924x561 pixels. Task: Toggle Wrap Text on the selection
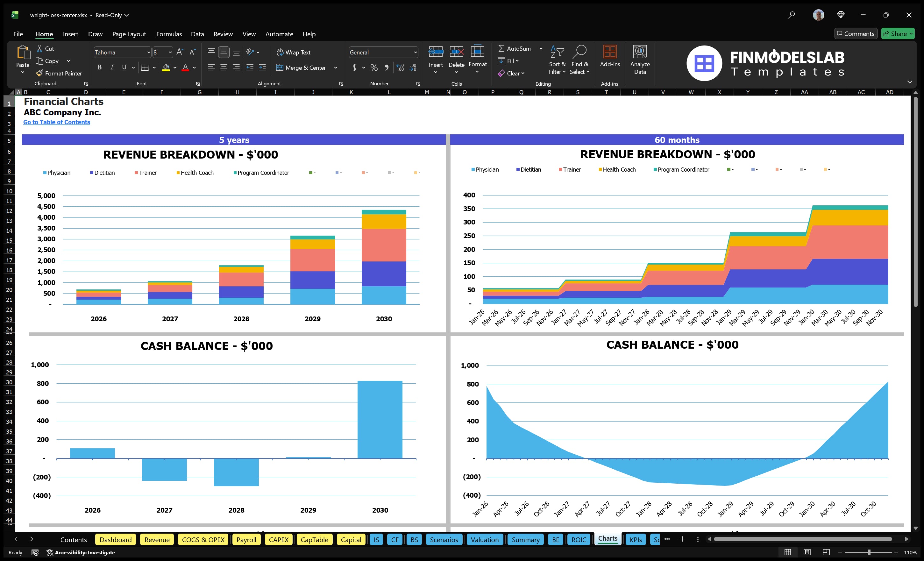295,52
